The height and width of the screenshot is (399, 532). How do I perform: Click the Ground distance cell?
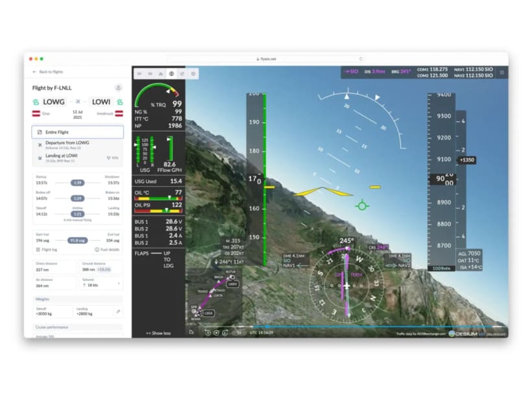pyautogui.click(x=101, y=267)
